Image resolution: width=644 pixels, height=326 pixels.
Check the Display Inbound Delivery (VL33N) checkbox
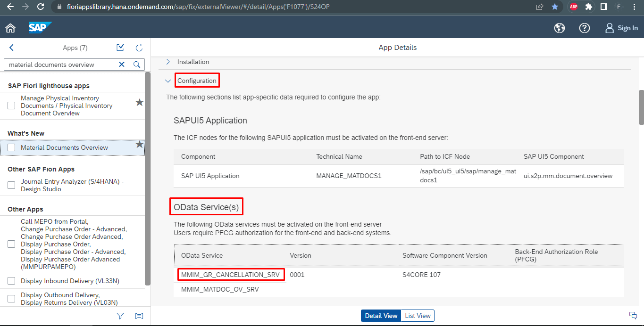11,280
